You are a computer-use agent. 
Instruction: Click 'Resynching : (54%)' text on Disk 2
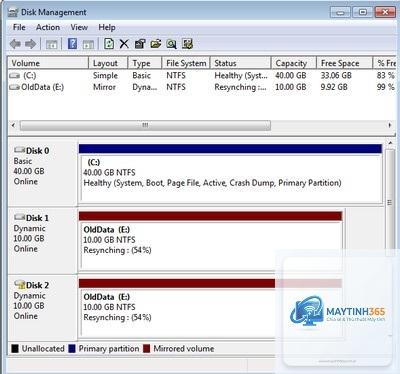pyautogui.click(x=117, y=318)
